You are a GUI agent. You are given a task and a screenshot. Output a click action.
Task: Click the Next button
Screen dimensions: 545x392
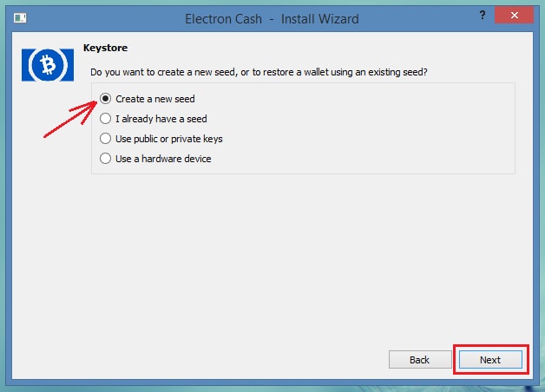490,360
